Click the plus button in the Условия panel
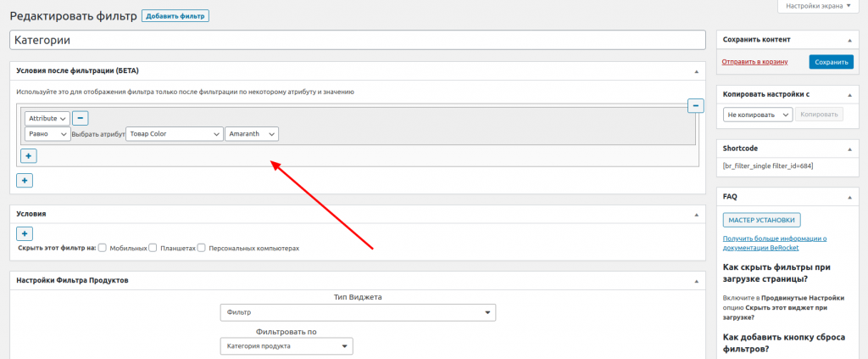The width and height of the screenshot is (868, 359). (x=25, y=233)
